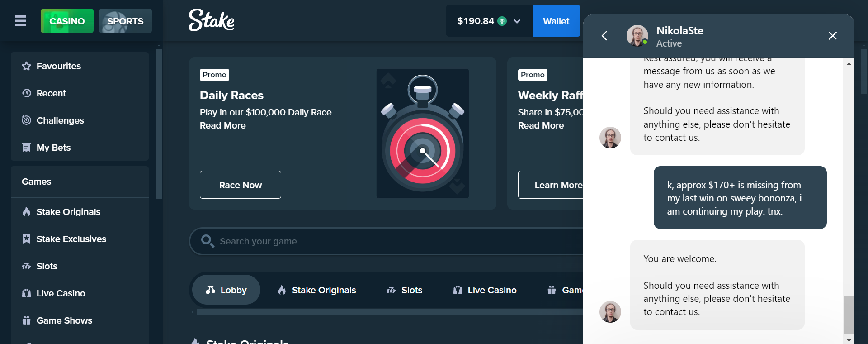868x344 pixels.
Task: Click the Daily Races stopwatch image
Action: point(423,134)
